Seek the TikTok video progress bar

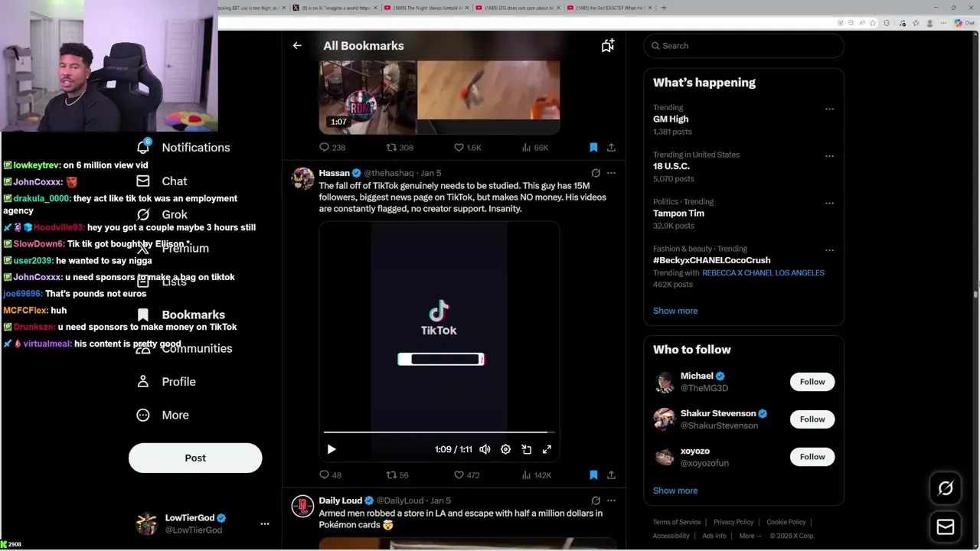point(439,432)
